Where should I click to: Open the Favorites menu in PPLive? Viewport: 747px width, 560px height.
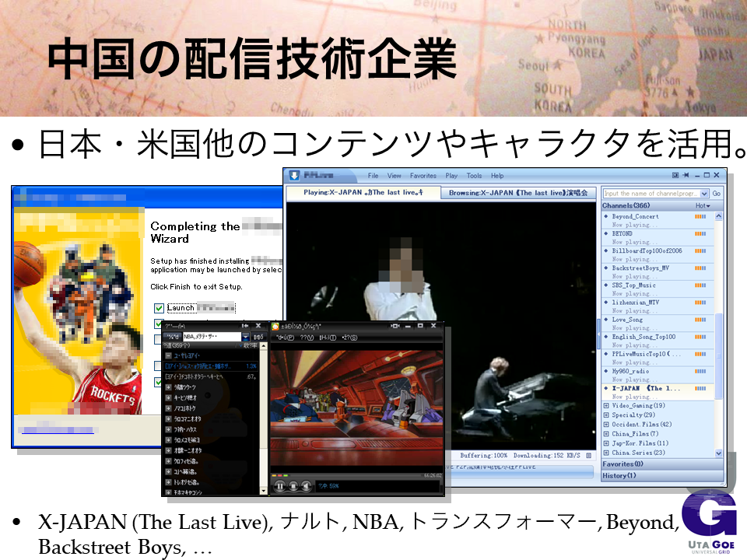coord(423,176)
